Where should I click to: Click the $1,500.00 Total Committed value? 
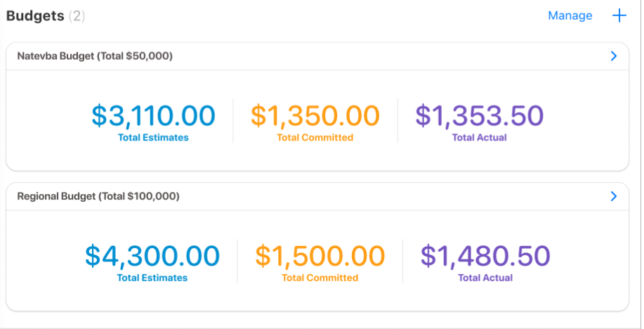(x=320, y=256)
